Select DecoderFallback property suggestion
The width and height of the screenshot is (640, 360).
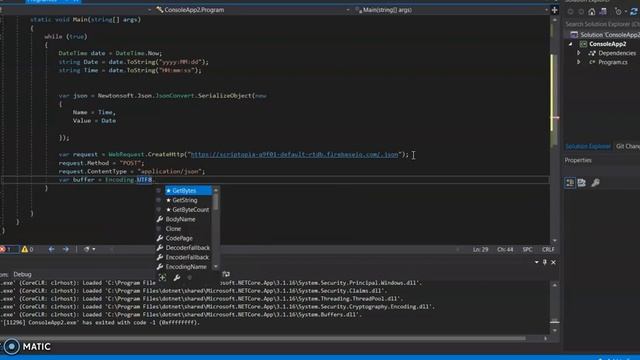coord(187,248)
